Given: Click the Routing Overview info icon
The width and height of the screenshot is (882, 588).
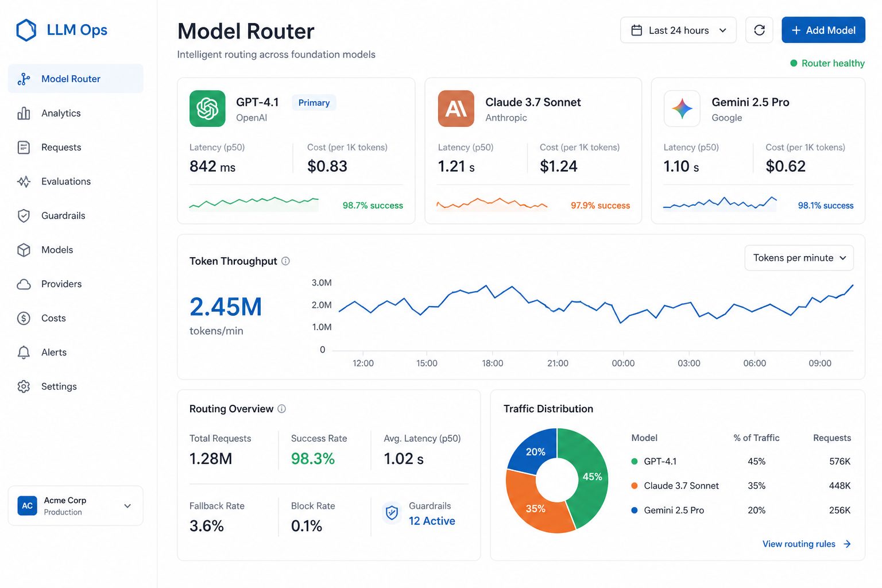Looking at the screenshot, I should (281, 409).
